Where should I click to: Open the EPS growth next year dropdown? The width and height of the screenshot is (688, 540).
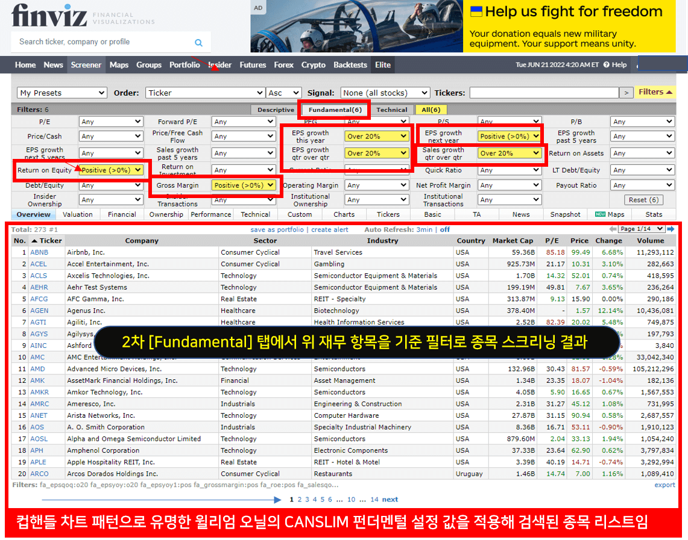(x=509, y=136)
